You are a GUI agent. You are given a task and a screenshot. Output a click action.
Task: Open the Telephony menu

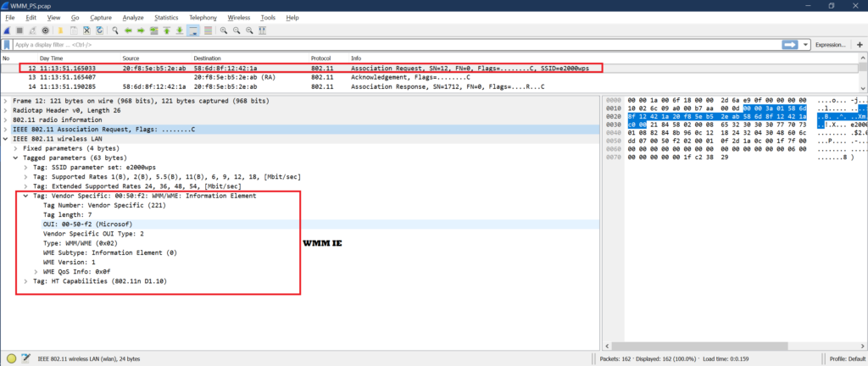pos(203,18)
